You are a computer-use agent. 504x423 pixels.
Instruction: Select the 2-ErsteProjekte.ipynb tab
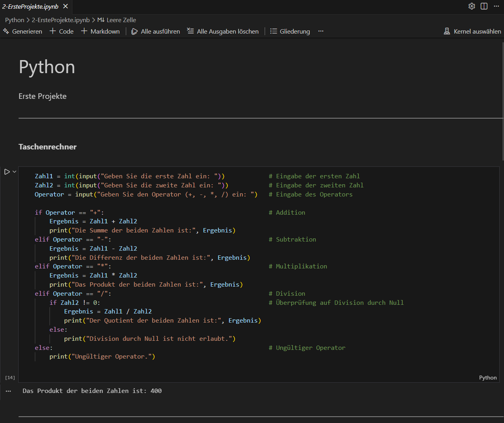[x=30, y=6]
